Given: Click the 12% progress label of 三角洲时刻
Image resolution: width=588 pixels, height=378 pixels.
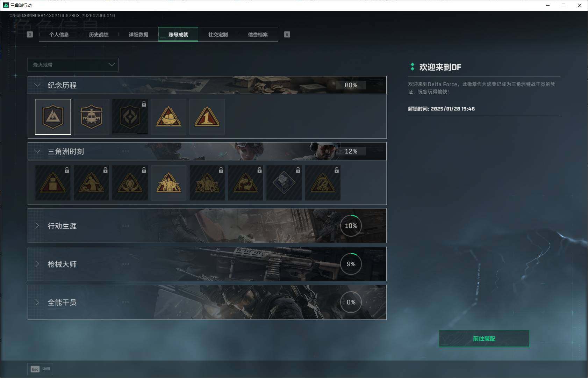Looking at the screenshot, I should pos(351,151).
